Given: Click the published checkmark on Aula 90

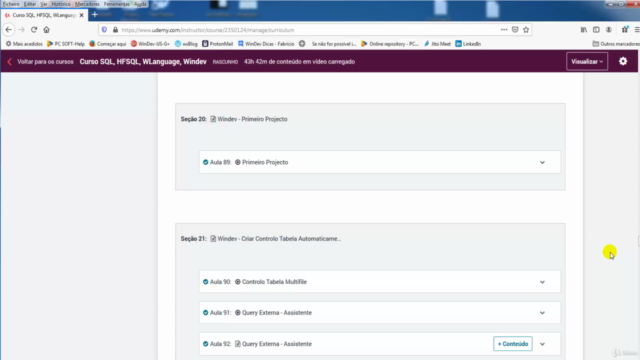Looking at the screenshot, I should coord(205,282).
